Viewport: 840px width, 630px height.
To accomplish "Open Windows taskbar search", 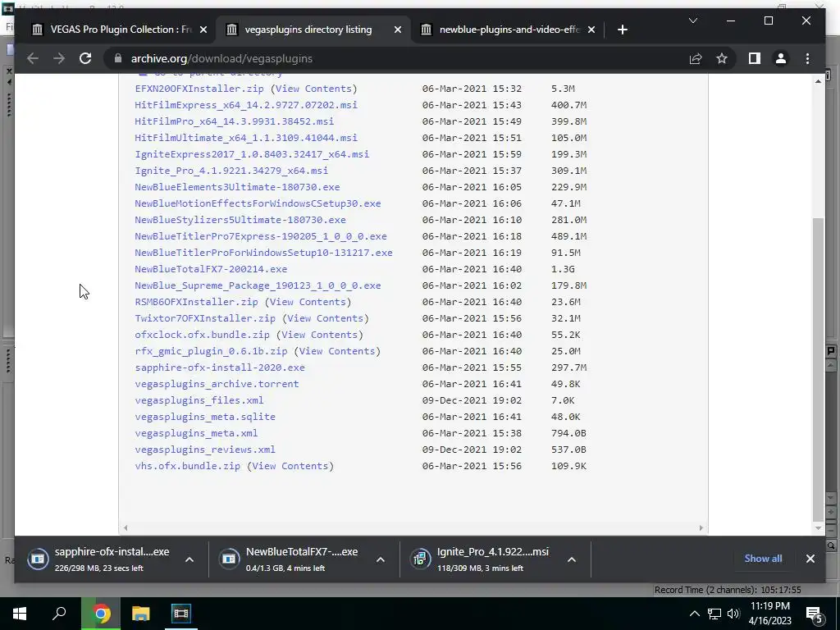I will pos(59,614).
